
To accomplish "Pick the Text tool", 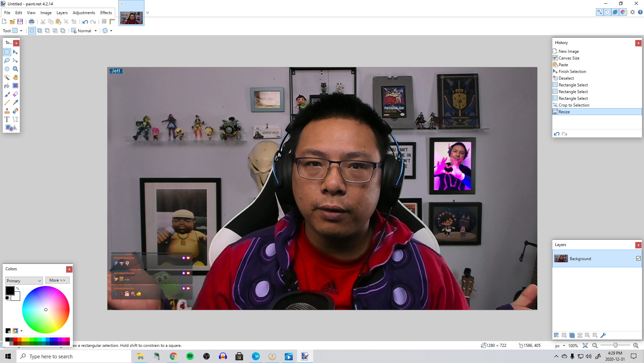I will 7,119.
